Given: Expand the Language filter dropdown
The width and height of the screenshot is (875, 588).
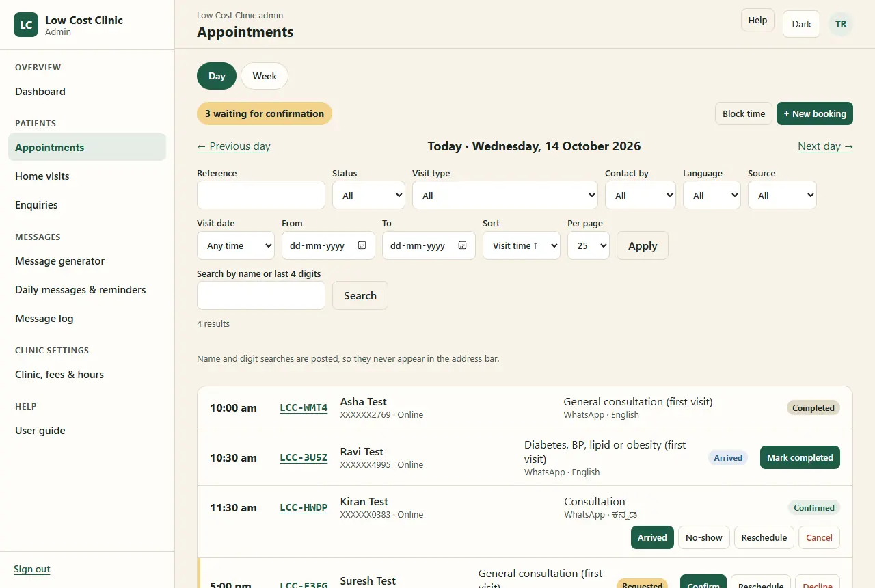Looking at the screenshot, I should coord(712,195).
